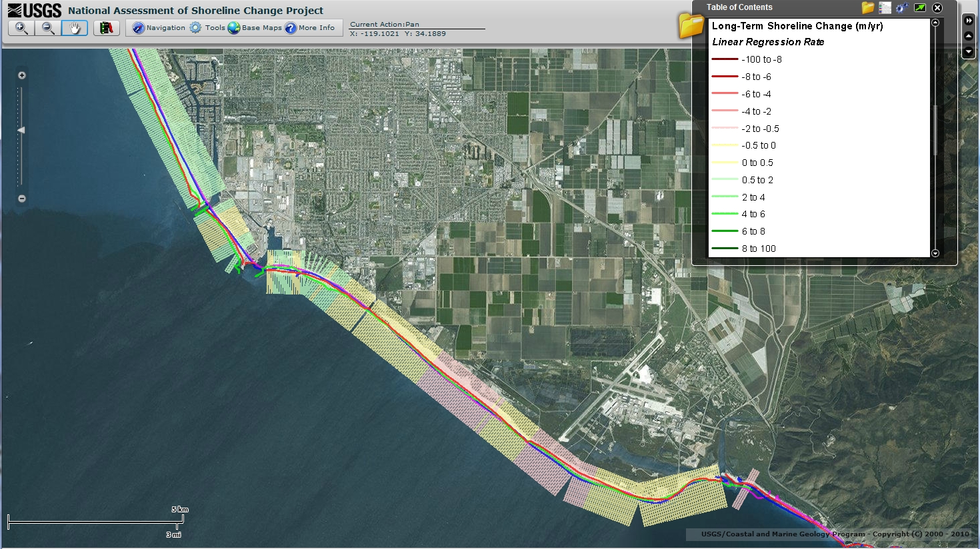Collapse the right sidebar using double-arrow chevron
The height and width of the screenshot is (549, 980).
click(969, 20)
